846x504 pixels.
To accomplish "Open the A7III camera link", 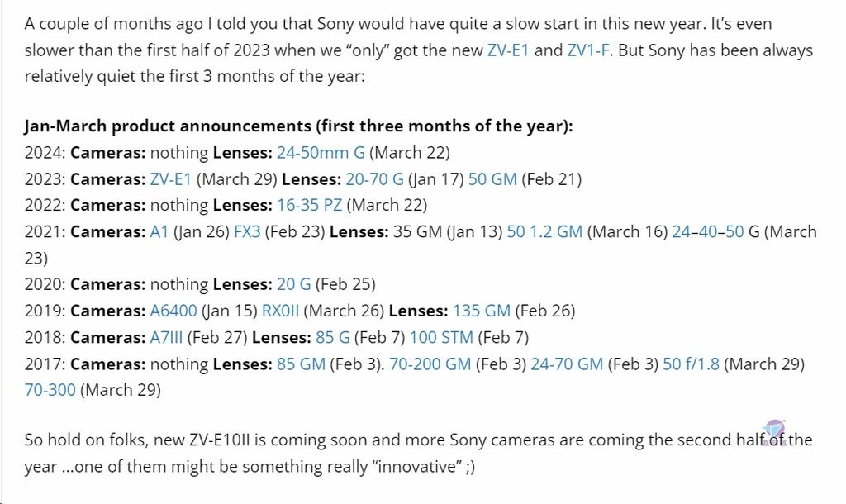I will pos(166,337).
